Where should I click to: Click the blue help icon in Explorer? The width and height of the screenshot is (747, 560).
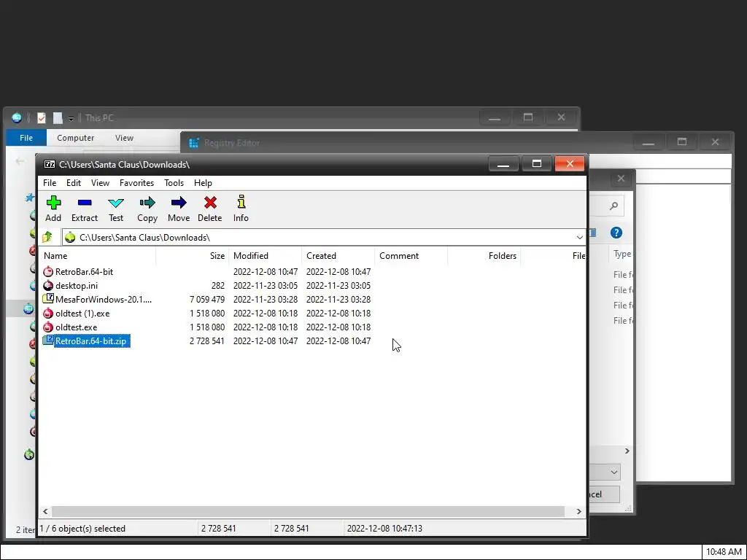click(616, 233)
